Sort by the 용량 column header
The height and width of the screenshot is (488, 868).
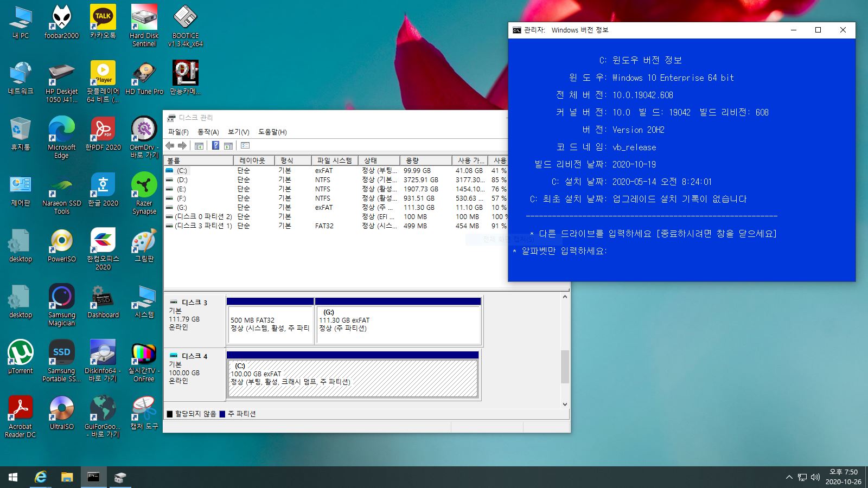coord(426,160)
